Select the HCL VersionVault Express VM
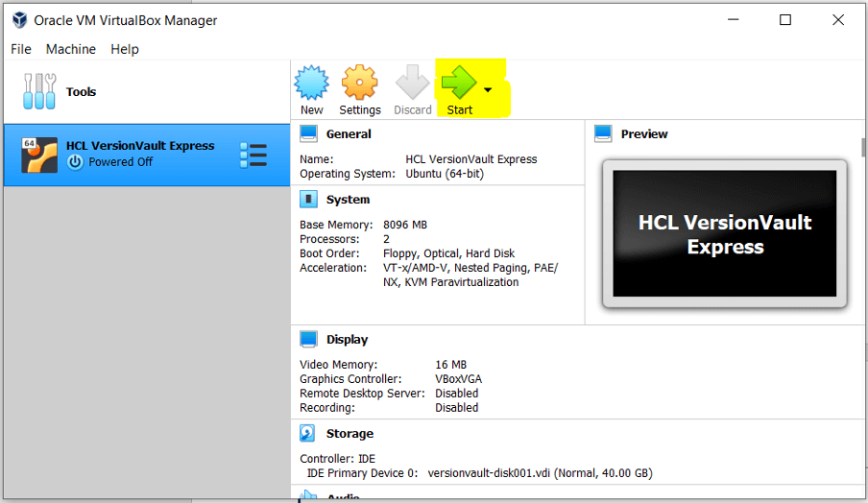 pyautogui.click(x=147, y=155)
